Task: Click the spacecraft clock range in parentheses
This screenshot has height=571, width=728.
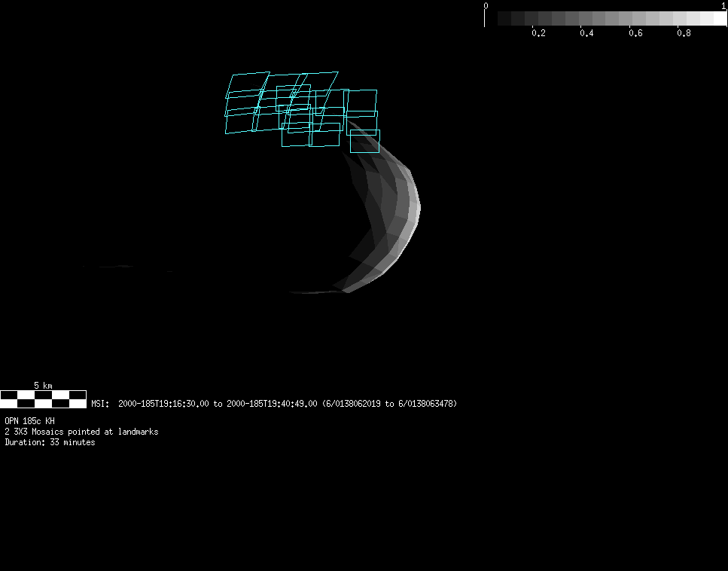Action: [389, 404]
